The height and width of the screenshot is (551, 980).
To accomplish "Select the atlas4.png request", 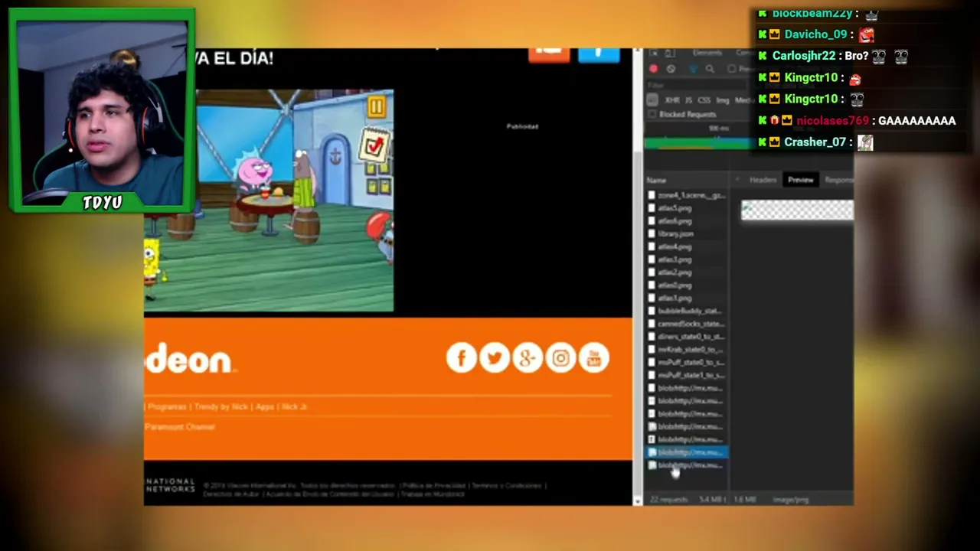I will coord(686,247).
